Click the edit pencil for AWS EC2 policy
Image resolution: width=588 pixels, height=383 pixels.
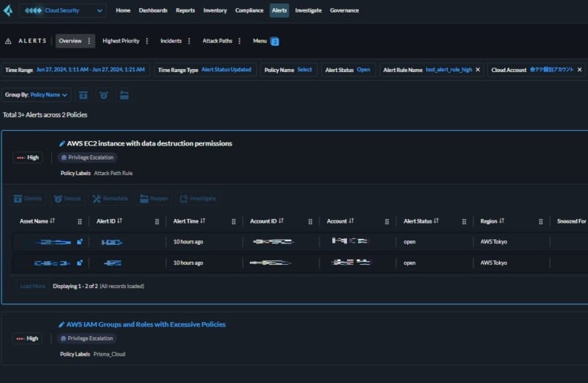[62, 143]
